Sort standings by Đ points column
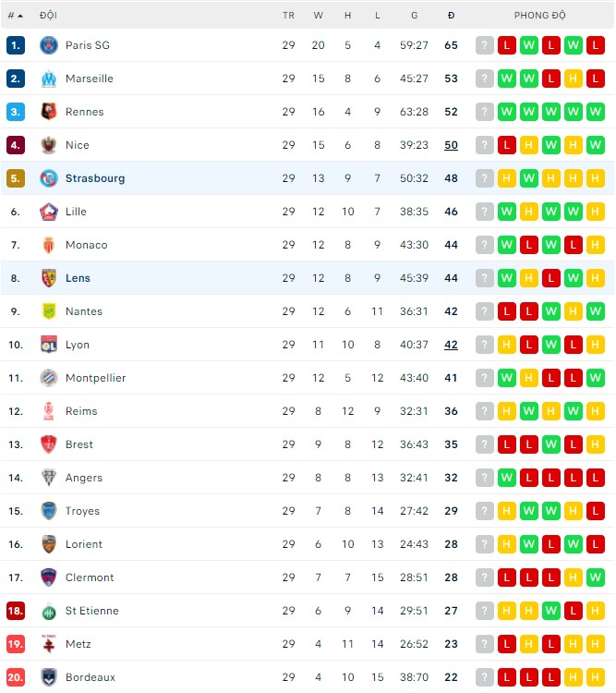This screenshot has width=616, height=693. [451, 16]
